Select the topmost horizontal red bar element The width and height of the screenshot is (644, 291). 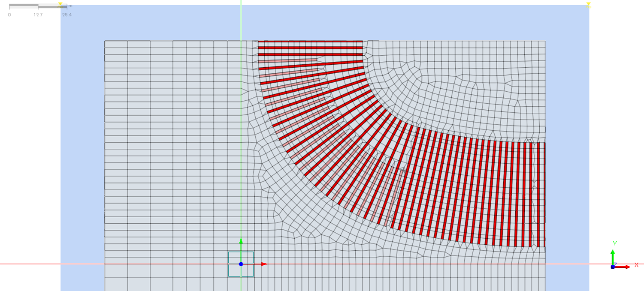[310, 42]
